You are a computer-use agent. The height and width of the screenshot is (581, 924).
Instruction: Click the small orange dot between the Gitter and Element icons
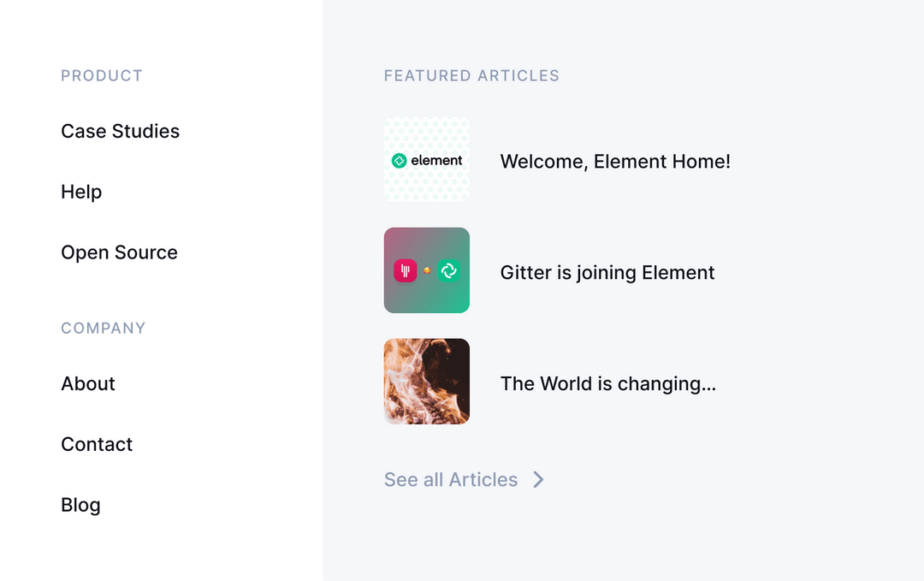427,270
